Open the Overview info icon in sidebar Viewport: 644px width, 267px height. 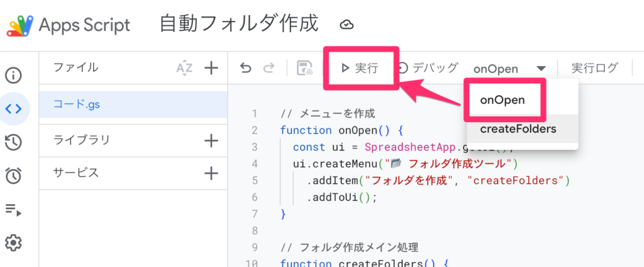[x=14, y=76]
